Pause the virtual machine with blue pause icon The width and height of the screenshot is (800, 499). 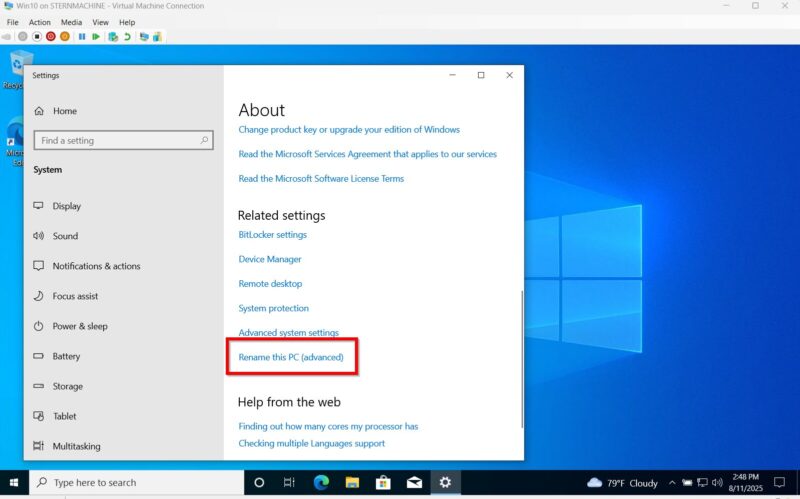[82, 37]
